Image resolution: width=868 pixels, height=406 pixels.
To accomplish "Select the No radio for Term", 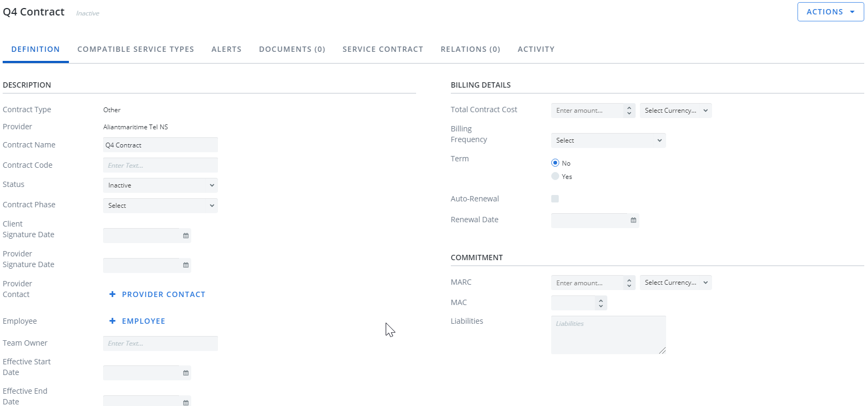I will [x=555, y=163].
